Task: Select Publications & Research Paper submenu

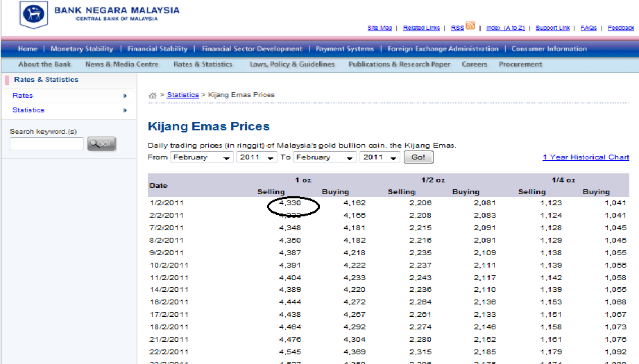Action: coord(400,64)
